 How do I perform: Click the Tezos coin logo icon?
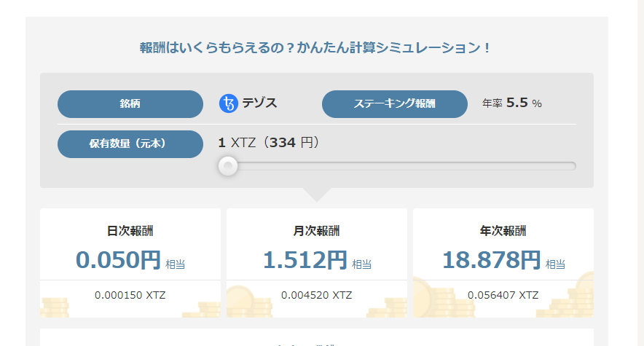[229, 103]
